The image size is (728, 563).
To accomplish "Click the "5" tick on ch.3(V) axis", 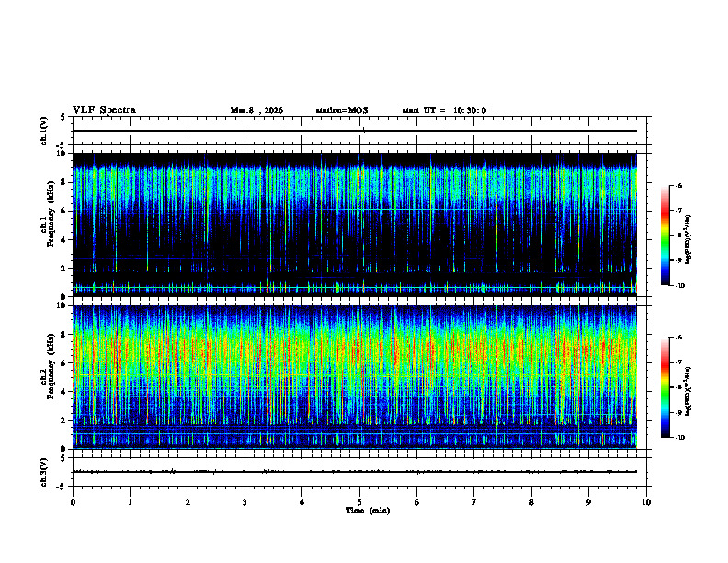I will [x=64, y=458].
